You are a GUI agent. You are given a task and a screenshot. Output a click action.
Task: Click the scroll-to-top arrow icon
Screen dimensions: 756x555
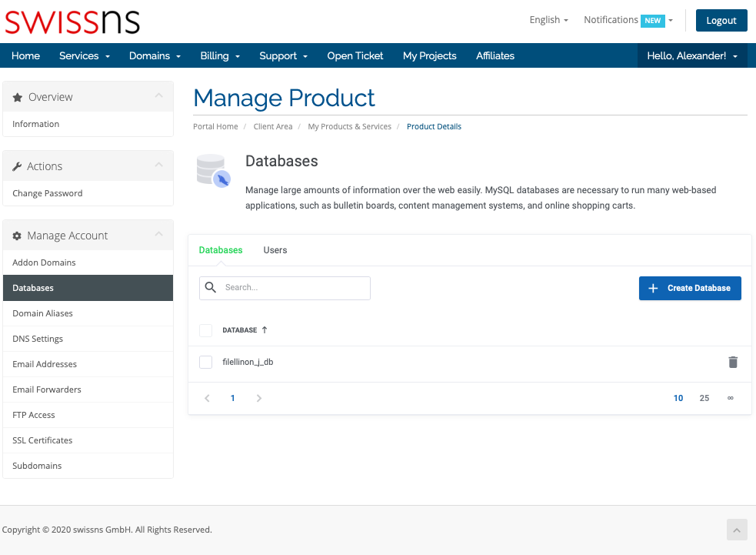pyautogui.click(x=736, y=530)
